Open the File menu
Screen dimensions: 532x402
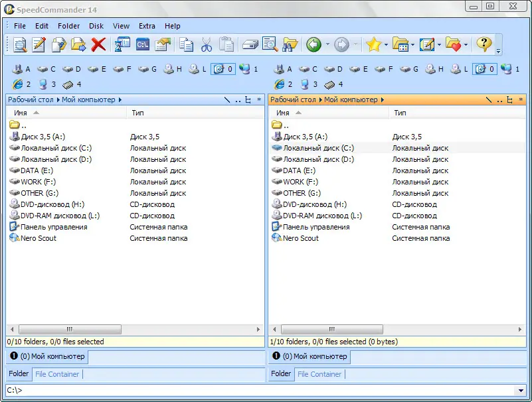tap(20, 26)
